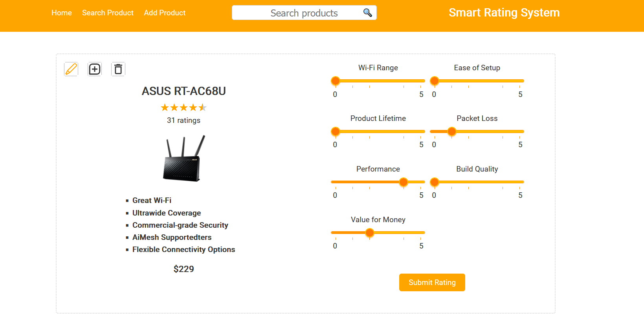Image resolution: width=644 pixels, height=316 pixels.
Task: Click the Value for Money slider handle
Action: (x=370, y=233)
